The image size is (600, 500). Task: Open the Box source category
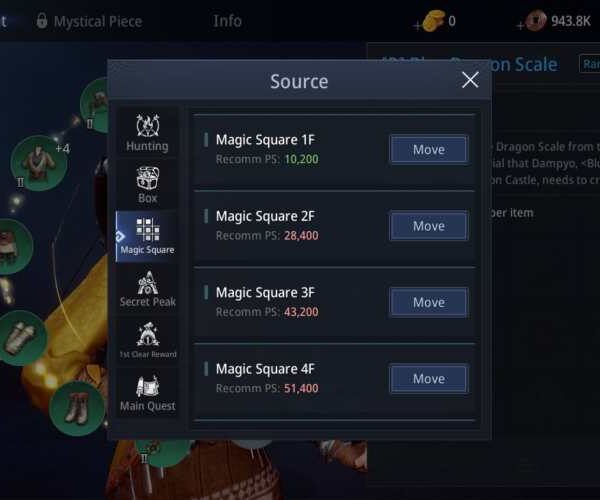[x=147, y=185]
